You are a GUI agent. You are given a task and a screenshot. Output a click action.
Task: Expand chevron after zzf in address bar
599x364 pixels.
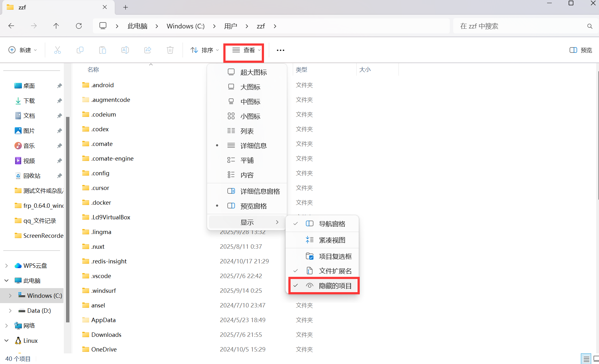tap(275, 26)
